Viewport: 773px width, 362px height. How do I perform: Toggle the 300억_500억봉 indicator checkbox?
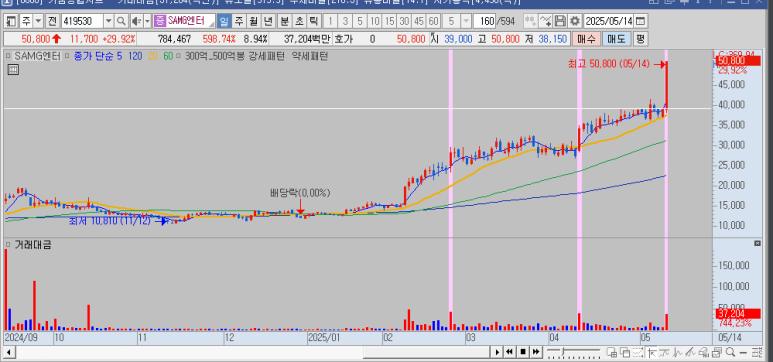tap(178, 56)
